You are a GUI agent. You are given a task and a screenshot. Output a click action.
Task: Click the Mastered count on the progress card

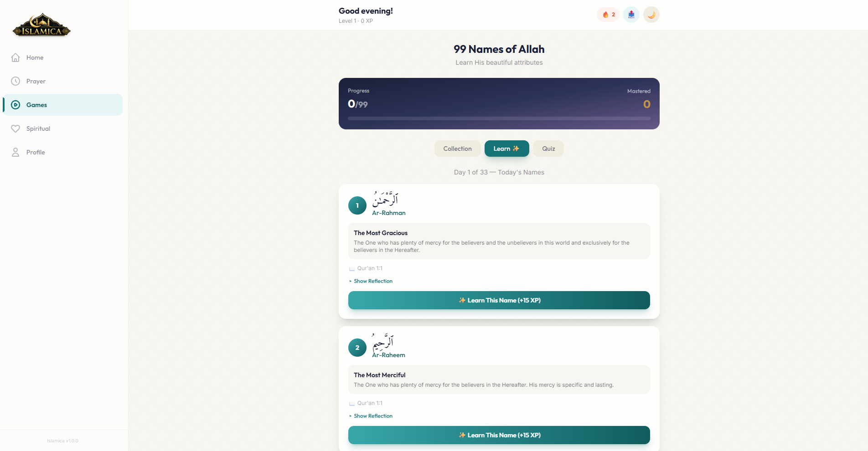click(x=646, y=104)
